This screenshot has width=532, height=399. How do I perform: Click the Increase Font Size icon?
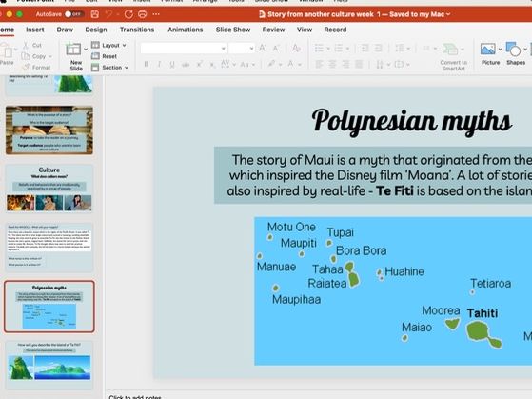263,49
